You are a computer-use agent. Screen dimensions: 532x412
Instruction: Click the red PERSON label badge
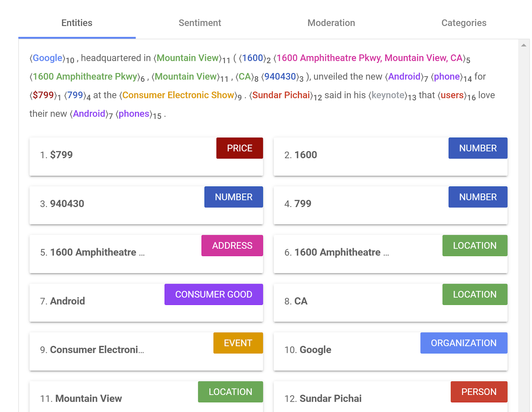(479, 392)
